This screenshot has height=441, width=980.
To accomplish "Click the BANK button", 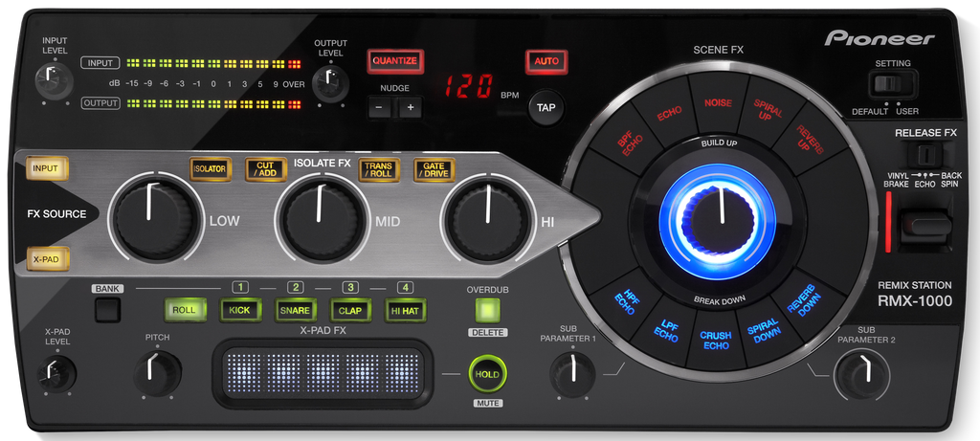I will tap(107, 310).
